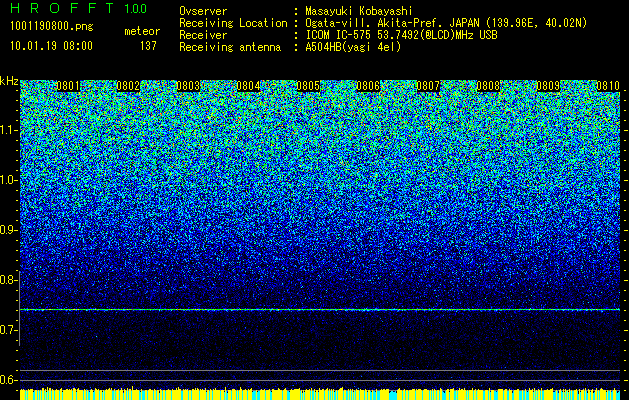
Task: Click the 0808 time marker
Action: (488, 86)
